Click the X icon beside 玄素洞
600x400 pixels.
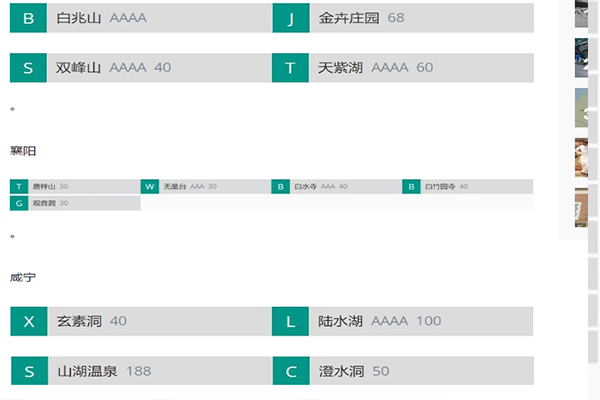pyautogui.click(x=29, y=321)
